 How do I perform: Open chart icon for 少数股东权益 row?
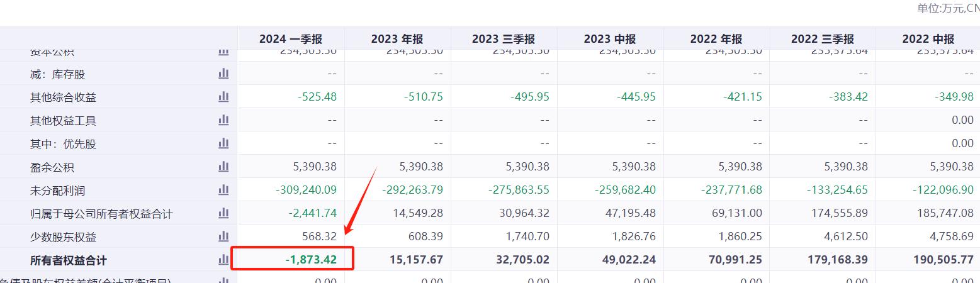pos(223,236)
